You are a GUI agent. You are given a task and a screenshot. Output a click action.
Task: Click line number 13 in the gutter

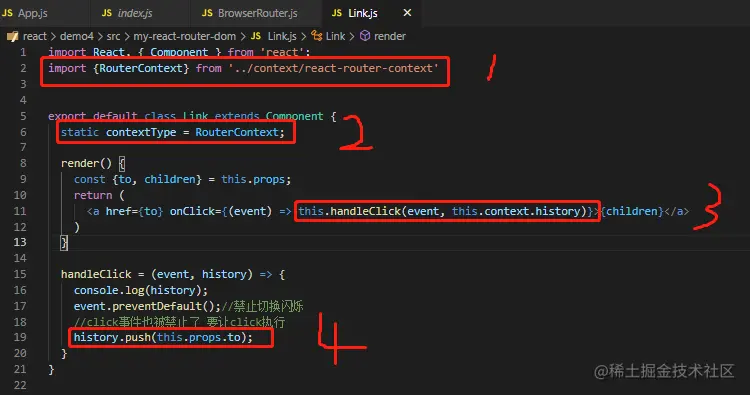coord(20,242)
